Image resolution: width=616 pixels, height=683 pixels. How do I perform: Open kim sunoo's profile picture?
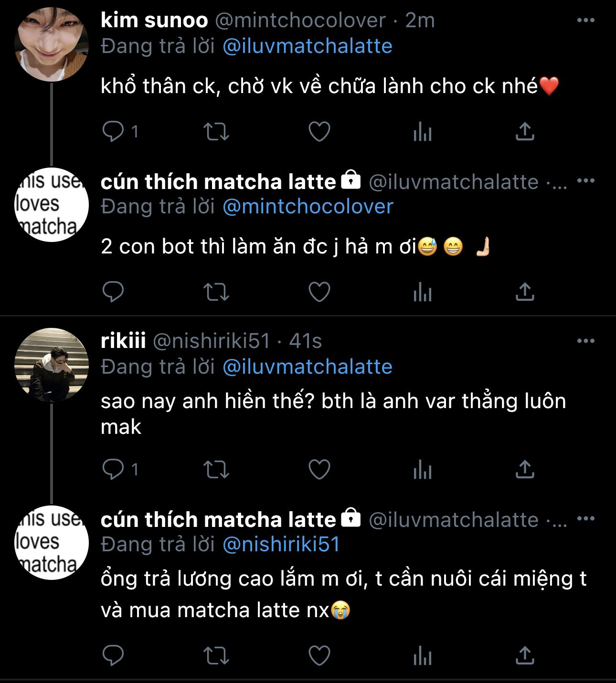pyautogui.click(x=52, y=44)
